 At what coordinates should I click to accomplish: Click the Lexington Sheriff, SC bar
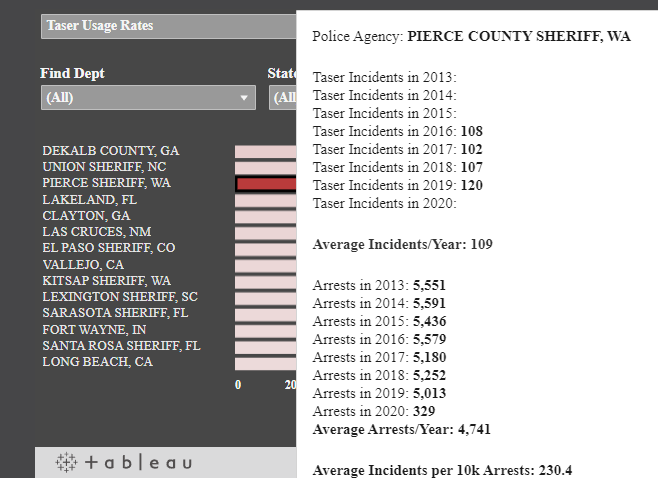(x=266, y=297)
